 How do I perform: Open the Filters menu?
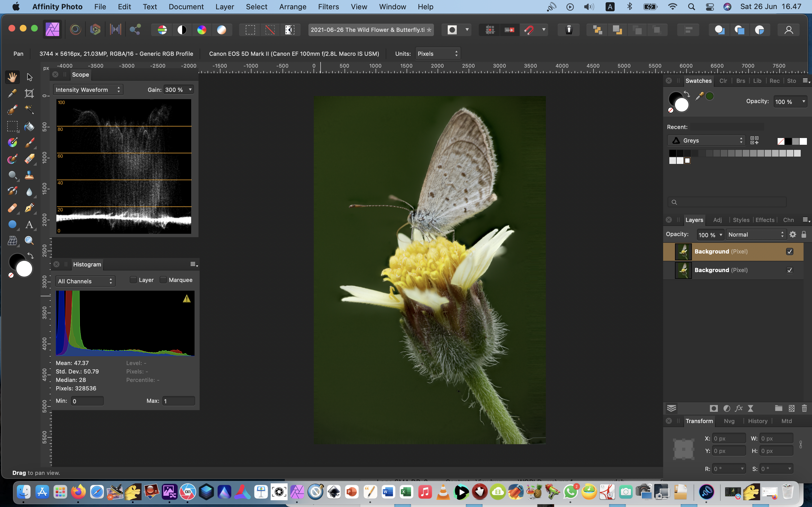(328, 7)
